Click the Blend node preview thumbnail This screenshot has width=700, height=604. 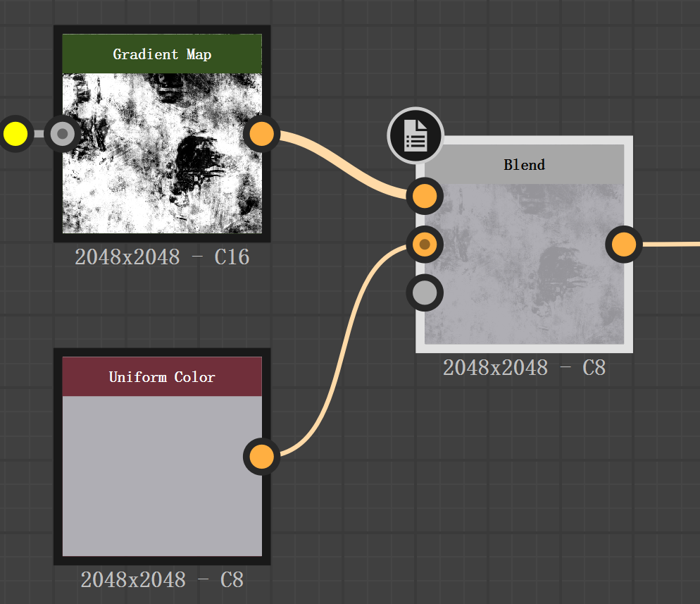[525, 275]
